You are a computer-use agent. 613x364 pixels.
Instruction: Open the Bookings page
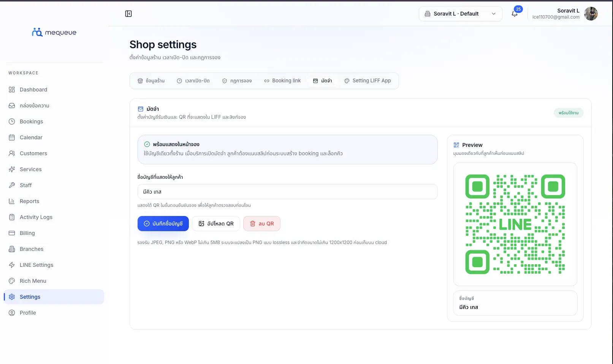click(x=54, y=121)
